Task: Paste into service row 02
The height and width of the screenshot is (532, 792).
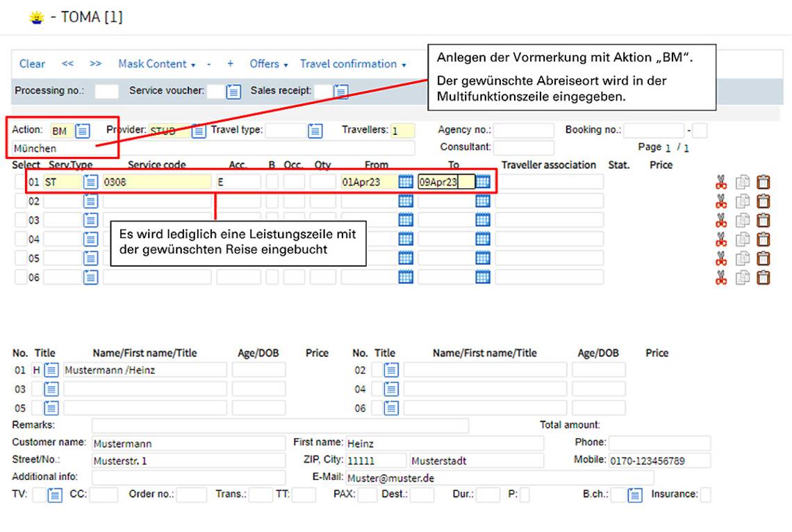Action: tap(764, 201)
